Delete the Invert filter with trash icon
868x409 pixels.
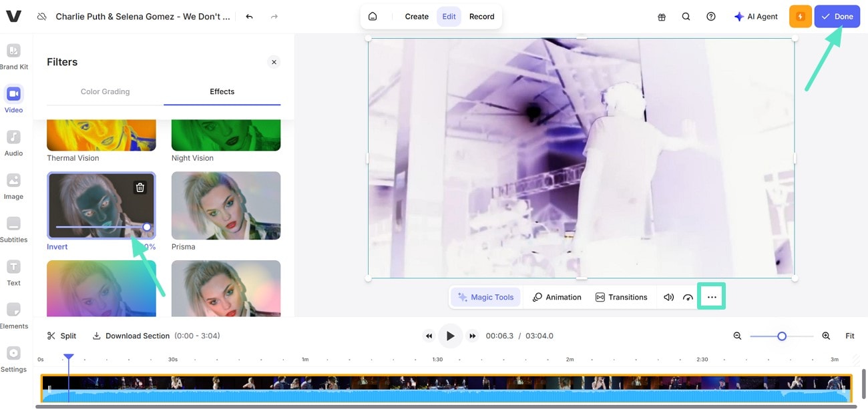click(140, 187)
